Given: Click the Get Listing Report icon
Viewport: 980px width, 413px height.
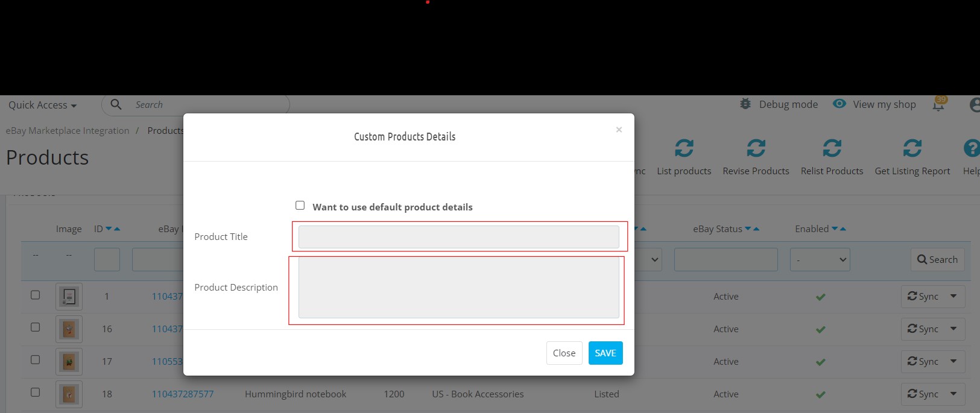Looking at the screenshot, I should tap(912, 148).
